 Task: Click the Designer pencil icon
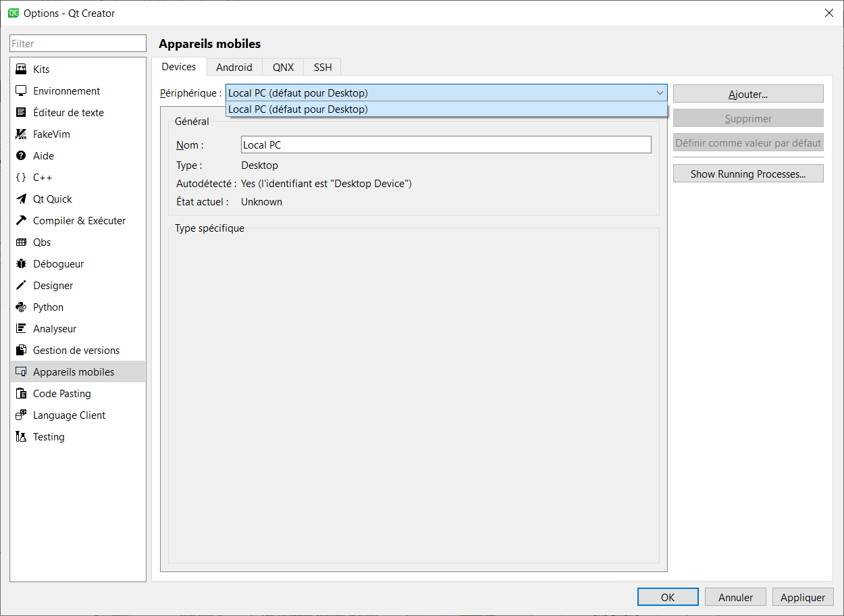21,286
